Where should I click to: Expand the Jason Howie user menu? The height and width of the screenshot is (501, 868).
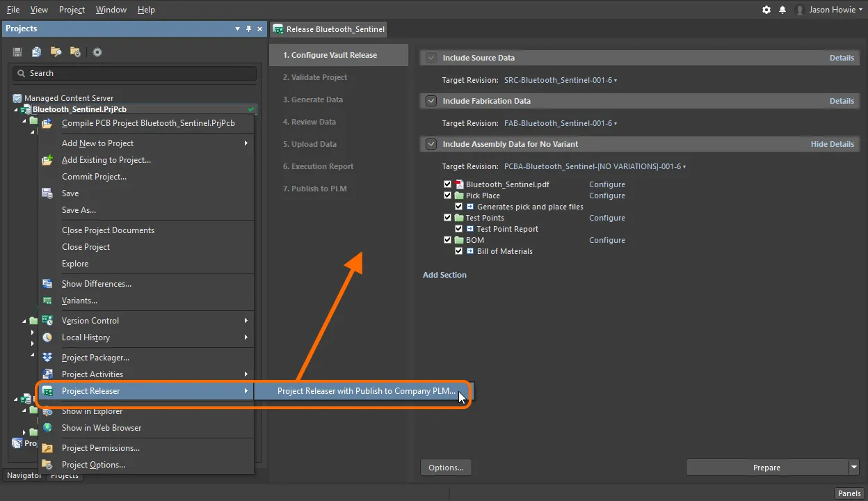point(830,10)
